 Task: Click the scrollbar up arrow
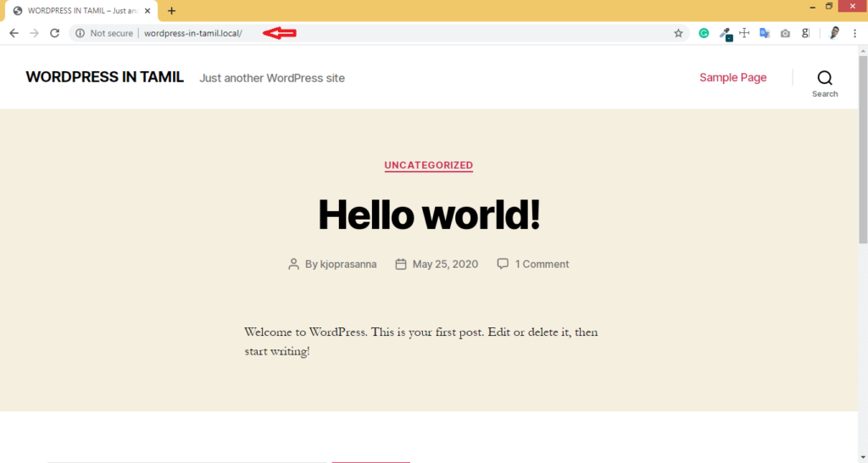click(863, 50)
